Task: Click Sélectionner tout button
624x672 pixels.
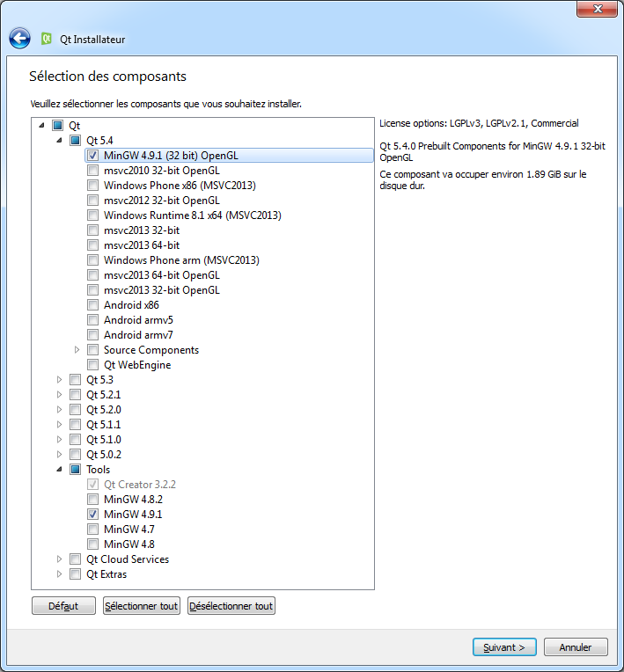Action: 142,606
